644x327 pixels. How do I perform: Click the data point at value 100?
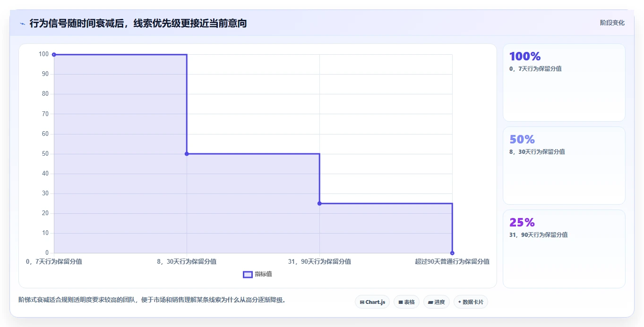(54, 55)
